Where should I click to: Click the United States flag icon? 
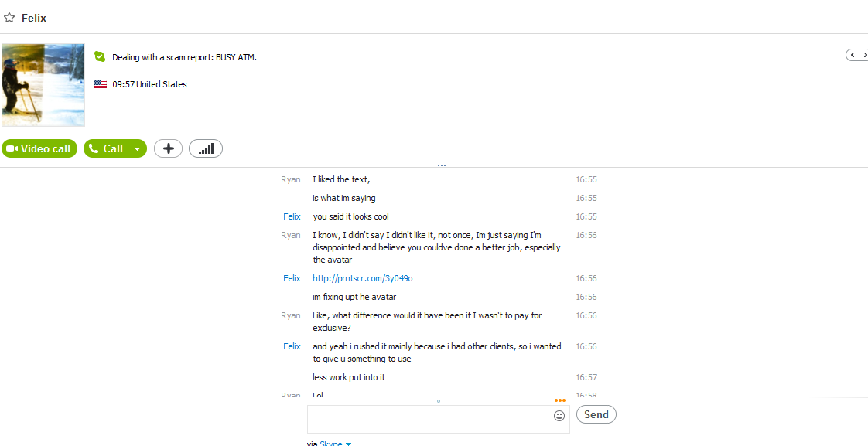(101, 84)
